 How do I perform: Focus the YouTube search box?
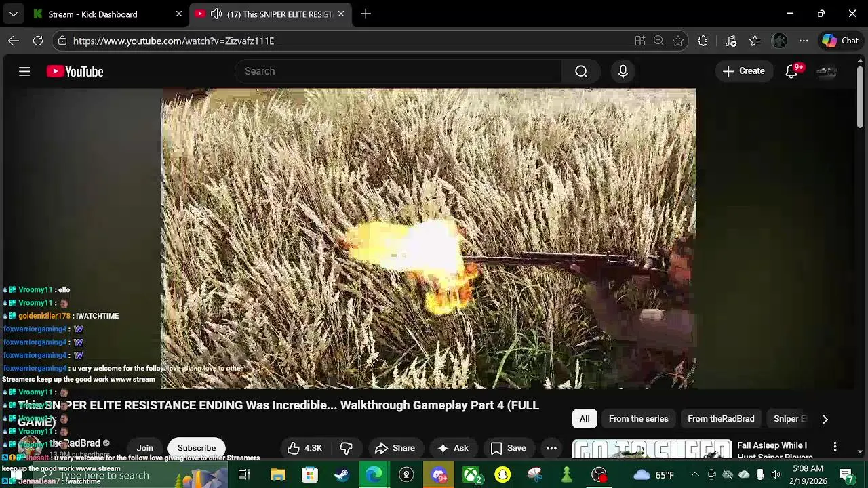[399, 71]
